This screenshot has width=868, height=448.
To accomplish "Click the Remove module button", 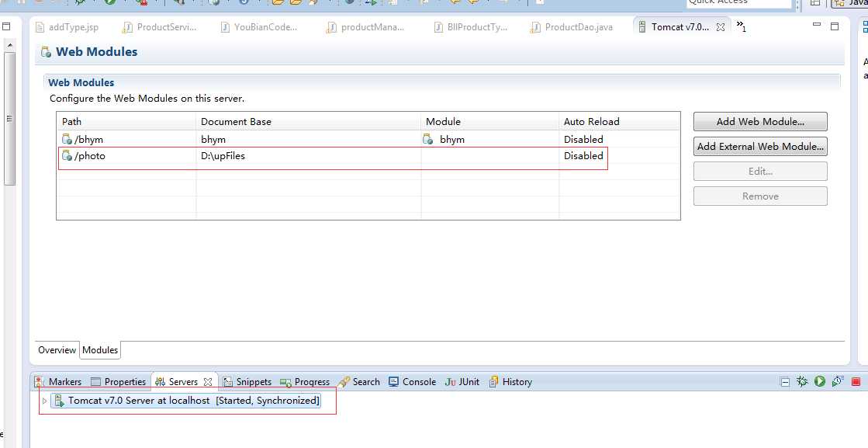I will 760,196.
